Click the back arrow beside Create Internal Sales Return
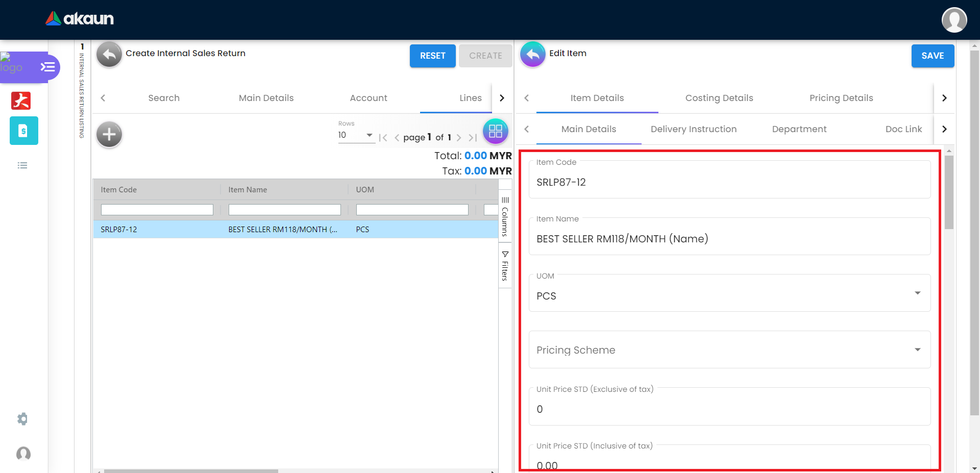 109,54
